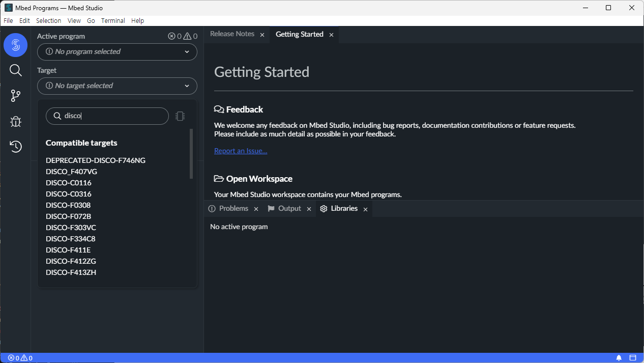Maximize the Mbed Studio window
This screenshot has height=363, width=644.
coord(608,8)
